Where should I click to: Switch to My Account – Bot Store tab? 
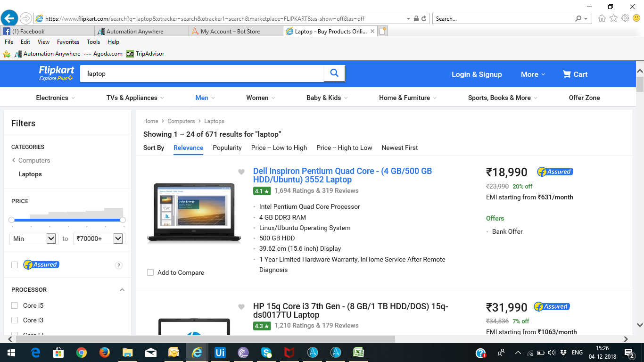click(x=236, y=32)
